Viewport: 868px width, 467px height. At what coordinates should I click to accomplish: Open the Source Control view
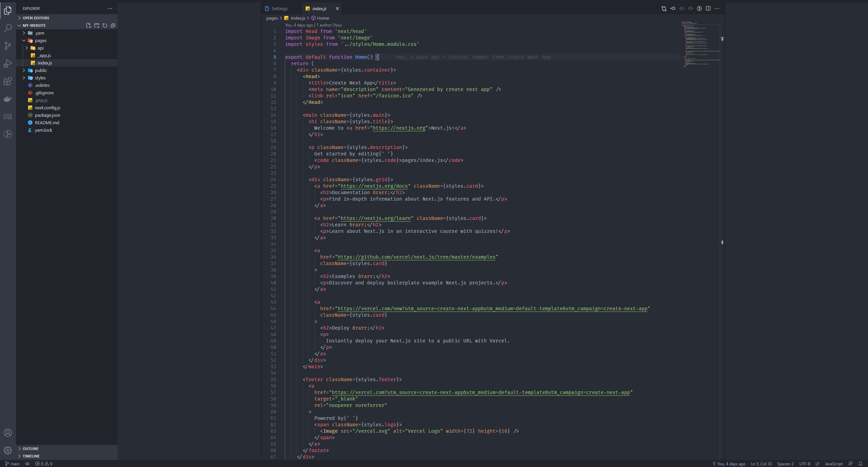click(x=8, y=45)
